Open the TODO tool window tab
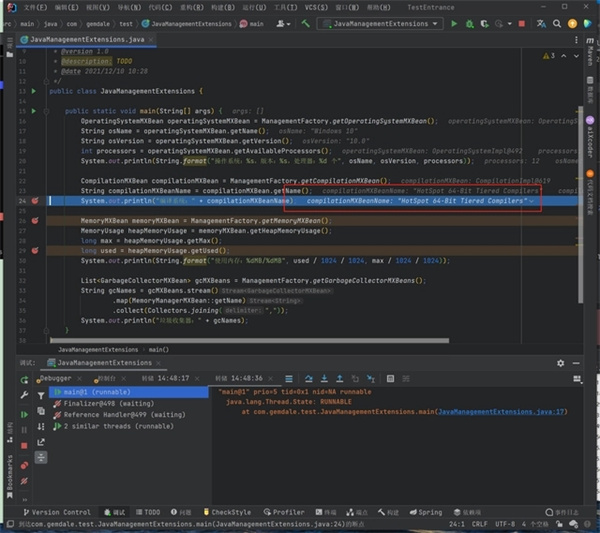The width and height of the screenshot is (600, 533). pos(148,512)
